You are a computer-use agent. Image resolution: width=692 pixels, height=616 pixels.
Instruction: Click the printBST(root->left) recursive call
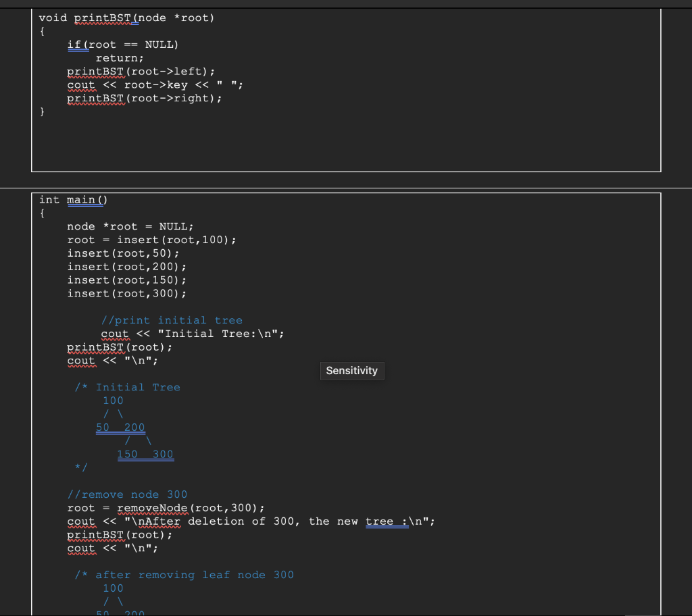140,71
